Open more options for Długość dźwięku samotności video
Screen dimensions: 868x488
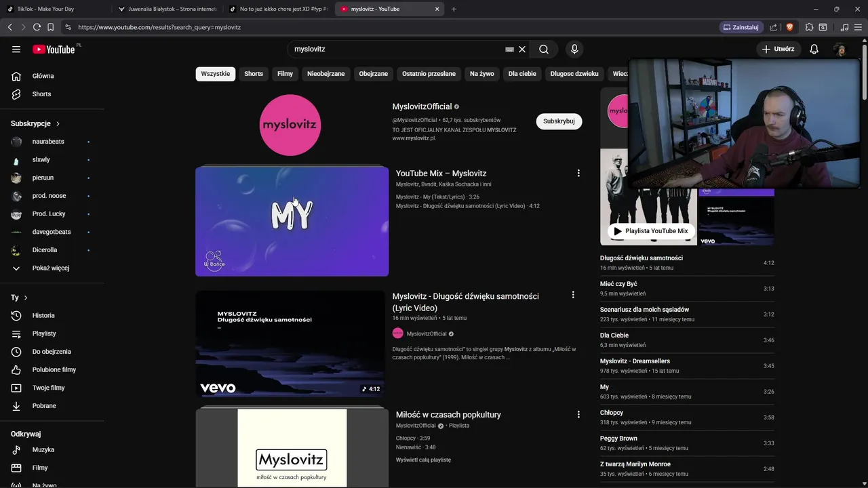point(573,295)
